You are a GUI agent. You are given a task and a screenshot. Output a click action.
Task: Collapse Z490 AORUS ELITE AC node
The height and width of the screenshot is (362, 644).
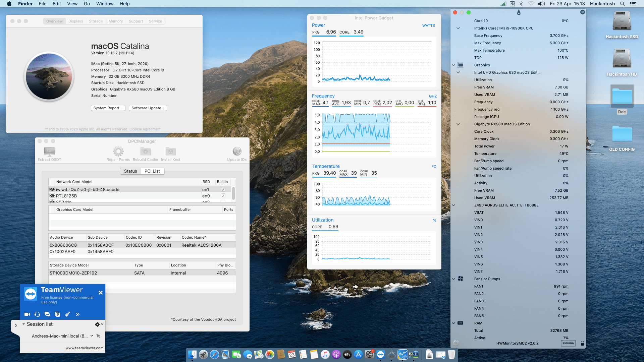coord(453,205)
